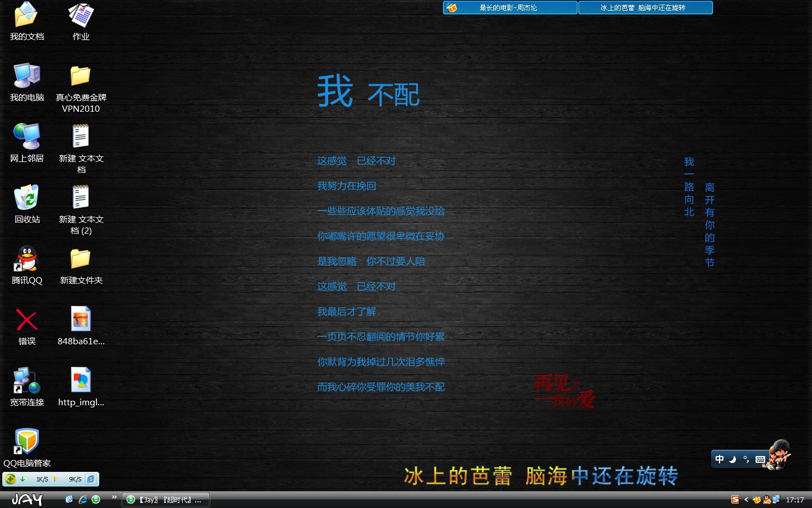Screen dimensions: 812x508
Task: Click the network connection tray icon
Action: 776,500
